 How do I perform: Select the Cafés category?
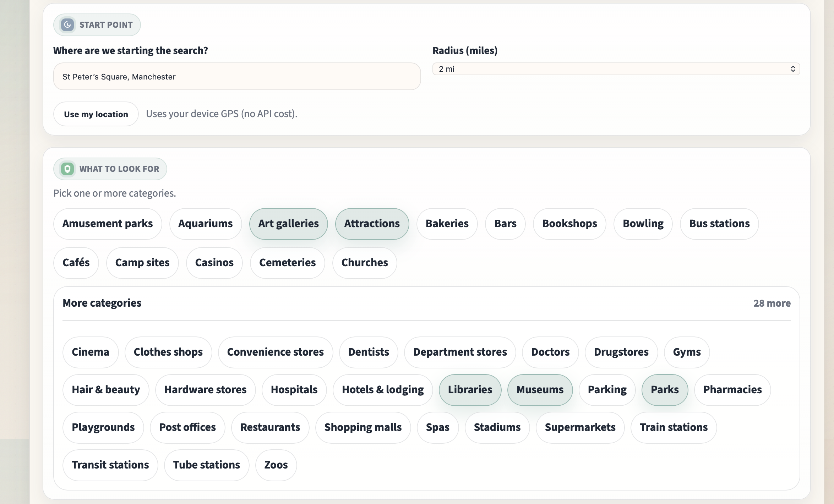click(76, 263)
